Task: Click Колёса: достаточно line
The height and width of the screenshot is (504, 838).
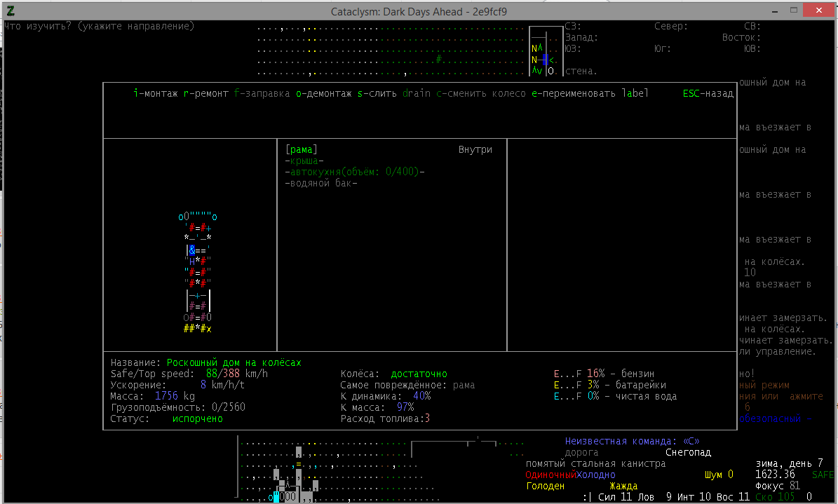Action: coord(394,374)
